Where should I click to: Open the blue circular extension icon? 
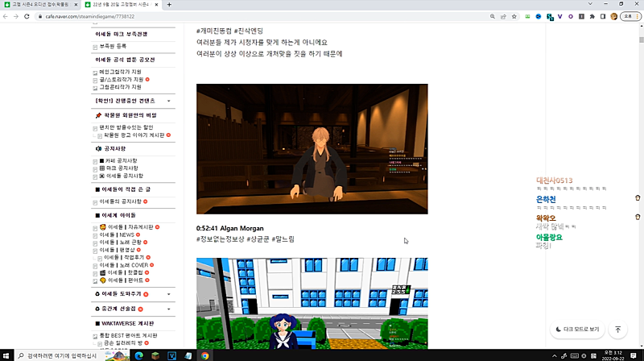coord(539,16)
